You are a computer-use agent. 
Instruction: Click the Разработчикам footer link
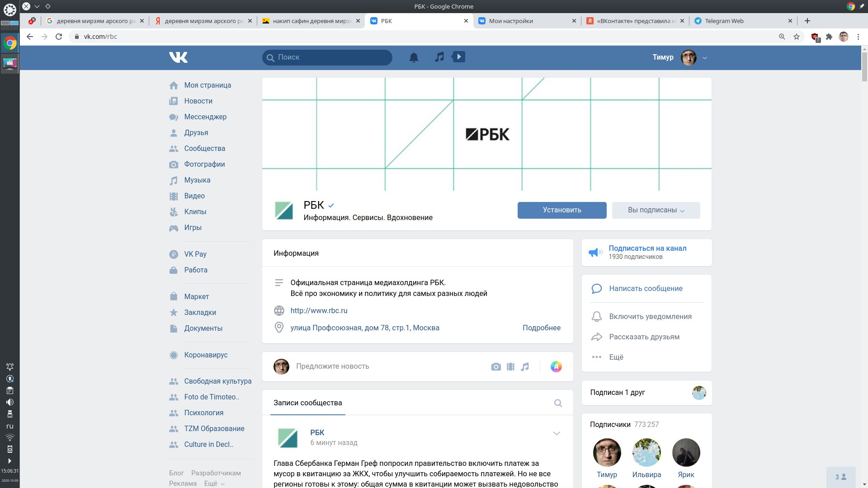(x=216, y=473)
